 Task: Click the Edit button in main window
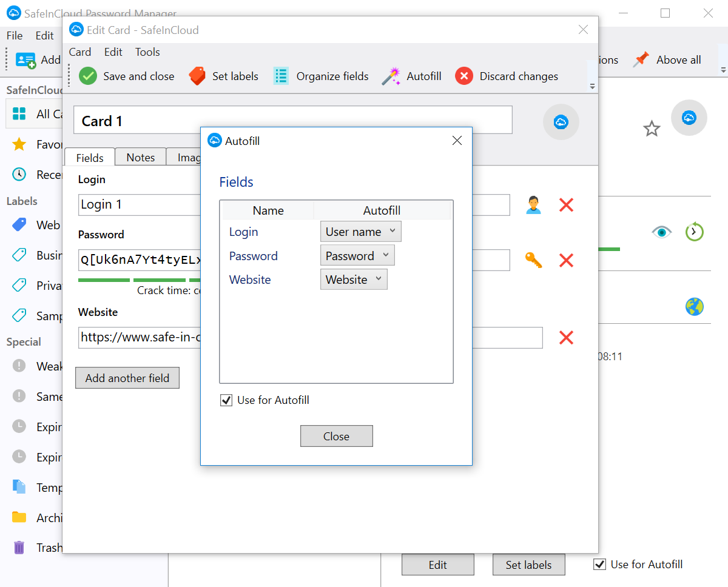pos(438,565)
